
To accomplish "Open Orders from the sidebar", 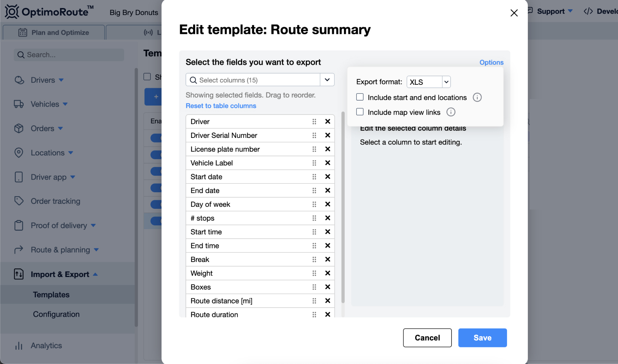I will 43,128.
